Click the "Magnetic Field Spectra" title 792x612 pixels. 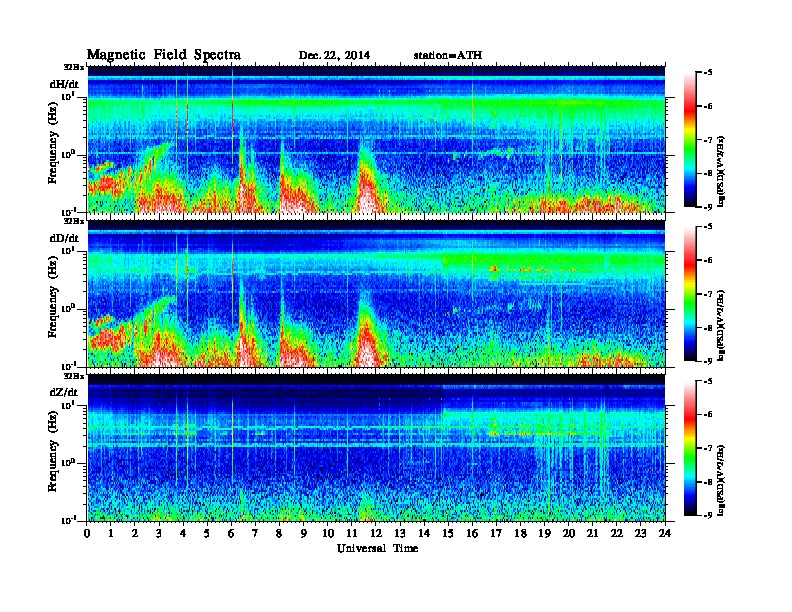(x=164, y=55)
